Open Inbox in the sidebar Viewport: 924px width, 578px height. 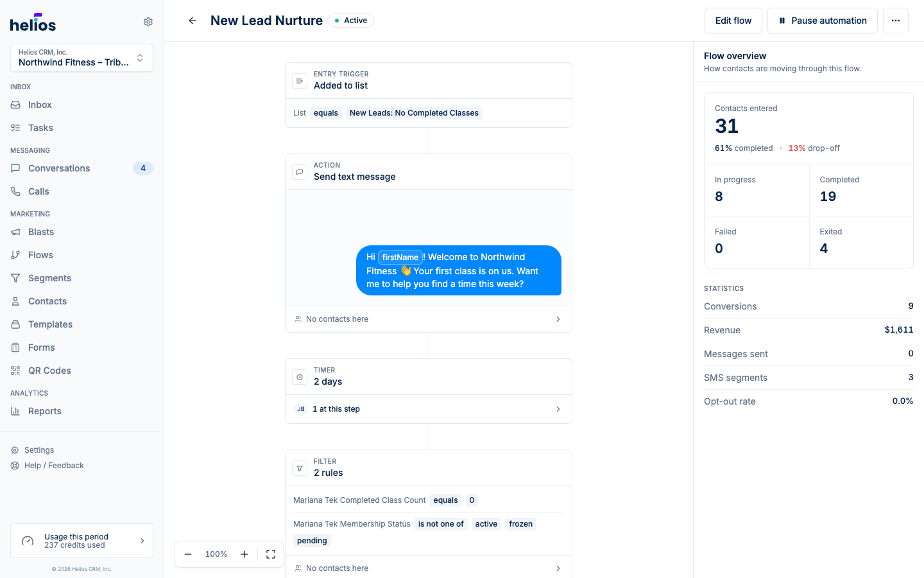tap(81, 105)
